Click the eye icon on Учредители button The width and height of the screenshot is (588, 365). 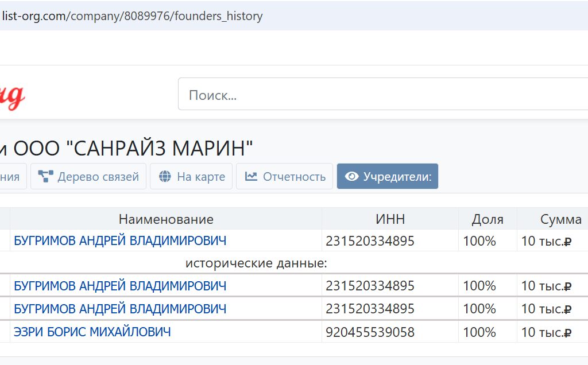coord(352,177)
